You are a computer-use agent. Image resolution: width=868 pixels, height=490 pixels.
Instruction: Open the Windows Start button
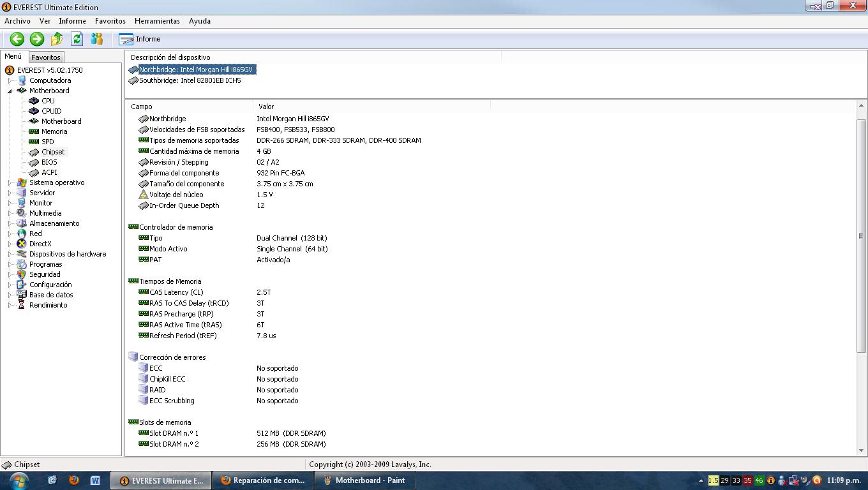(19, 480)
